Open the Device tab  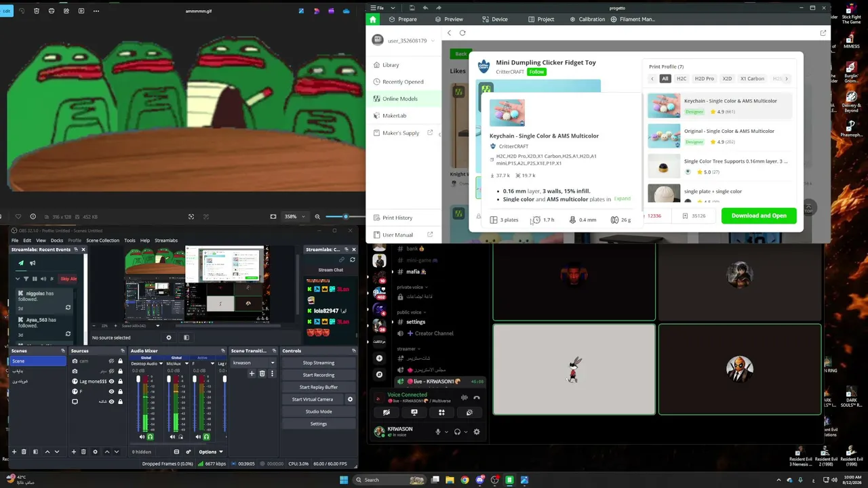point(495,19)
